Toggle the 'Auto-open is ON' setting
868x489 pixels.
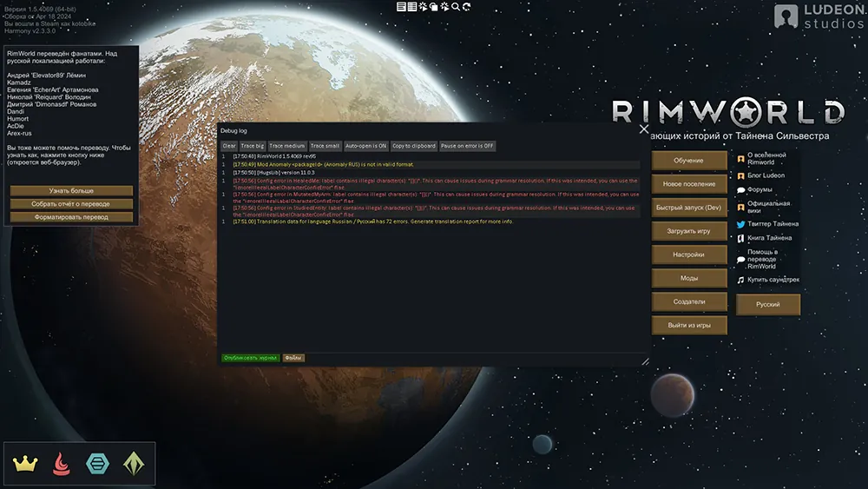pos(365,146)
